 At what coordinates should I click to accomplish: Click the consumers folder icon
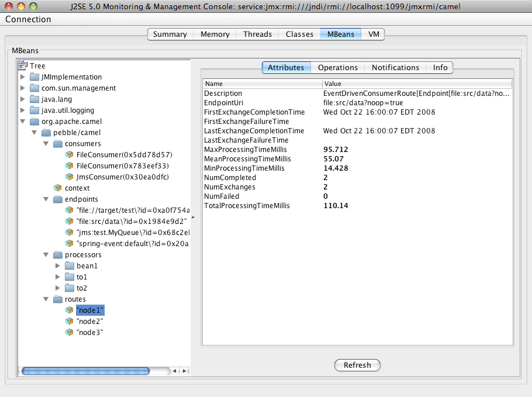click(58, 143)
